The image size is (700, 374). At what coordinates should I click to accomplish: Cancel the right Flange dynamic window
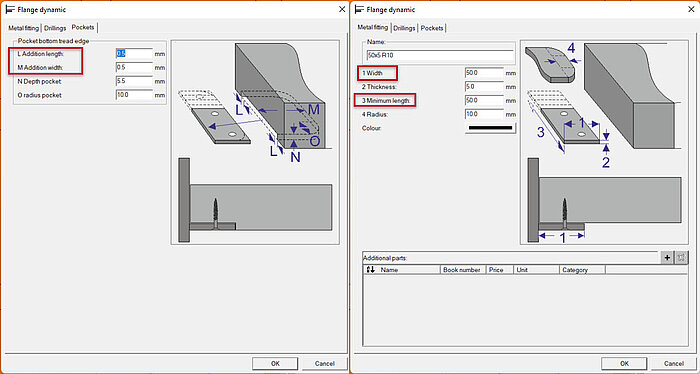pyautogui.click(x=674, y=363)
